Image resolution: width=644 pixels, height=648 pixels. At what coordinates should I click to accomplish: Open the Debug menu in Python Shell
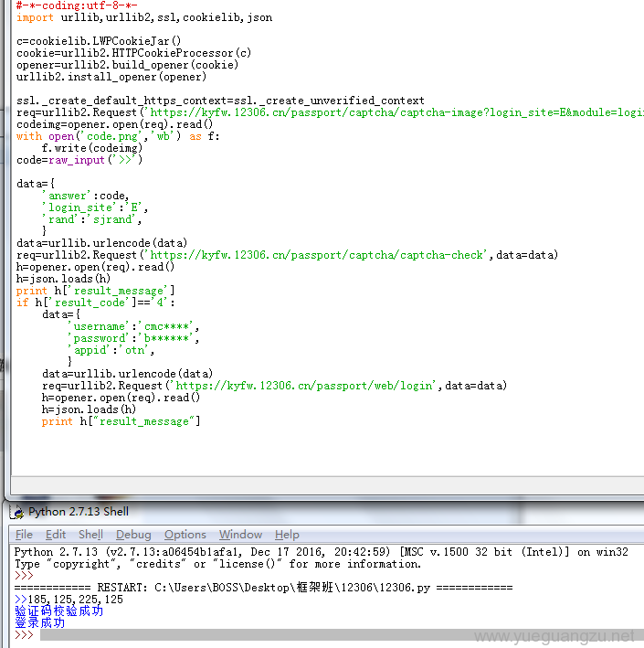(x=133, y=535)
